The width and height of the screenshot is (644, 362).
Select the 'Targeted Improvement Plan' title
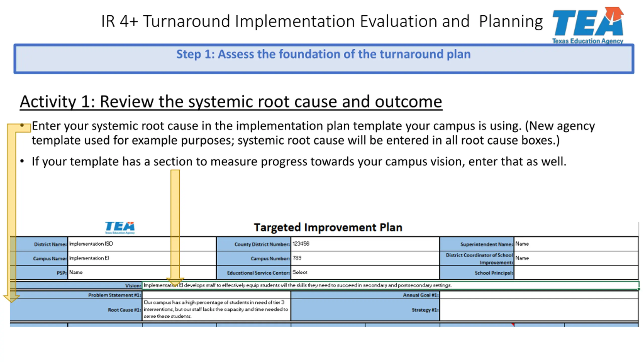328,228
